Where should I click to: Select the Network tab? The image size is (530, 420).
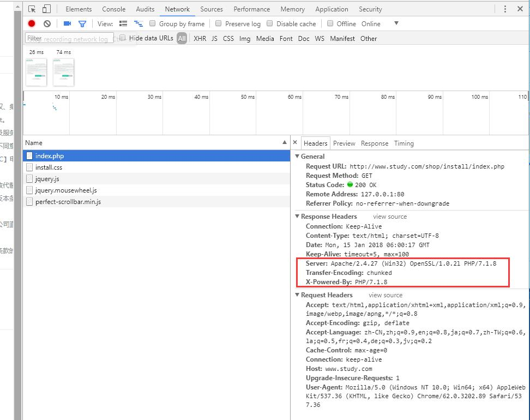click(x=177, y=9)
